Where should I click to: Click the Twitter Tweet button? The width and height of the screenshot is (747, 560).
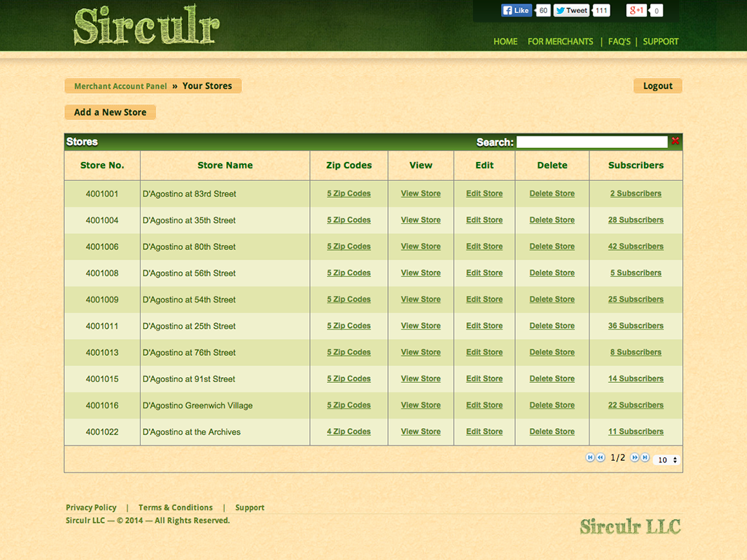click(x=571, y=10)
